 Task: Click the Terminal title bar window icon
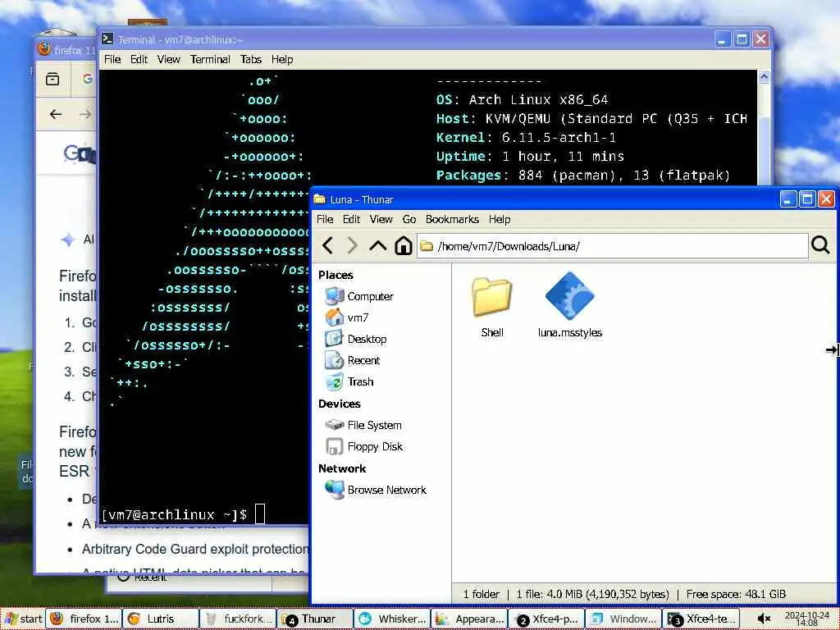click(x=107, y=39)
